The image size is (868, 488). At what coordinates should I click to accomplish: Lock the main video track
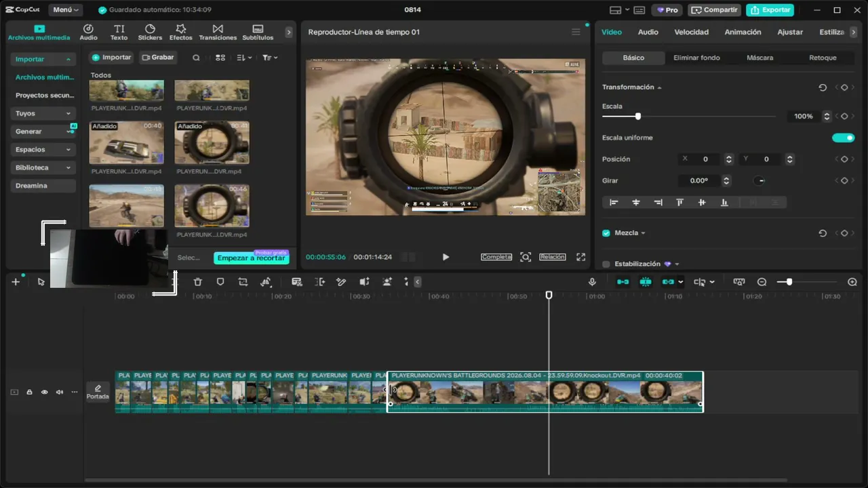pos(29,392)
